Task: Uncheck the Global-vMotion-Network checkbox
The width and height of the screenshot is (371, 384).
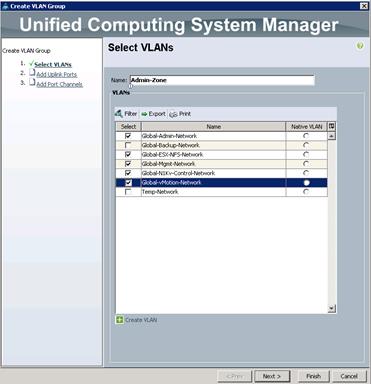Action: (x=128, y=183)
